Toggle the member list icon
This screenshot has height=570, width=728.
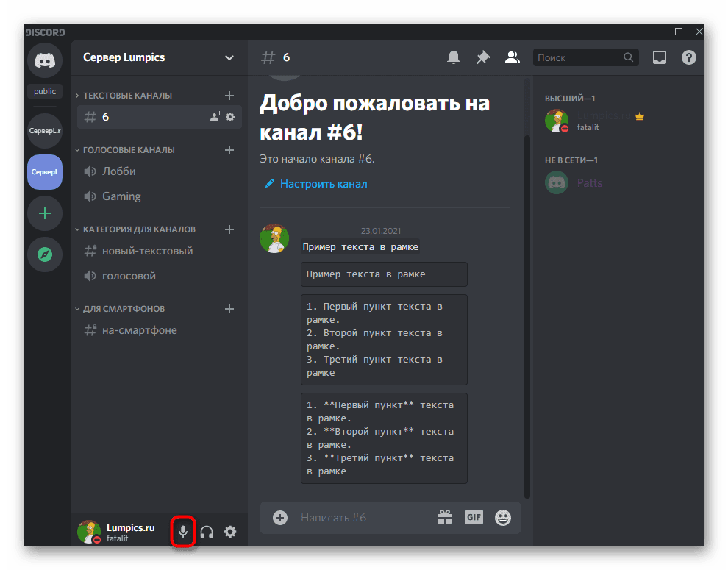512,57
